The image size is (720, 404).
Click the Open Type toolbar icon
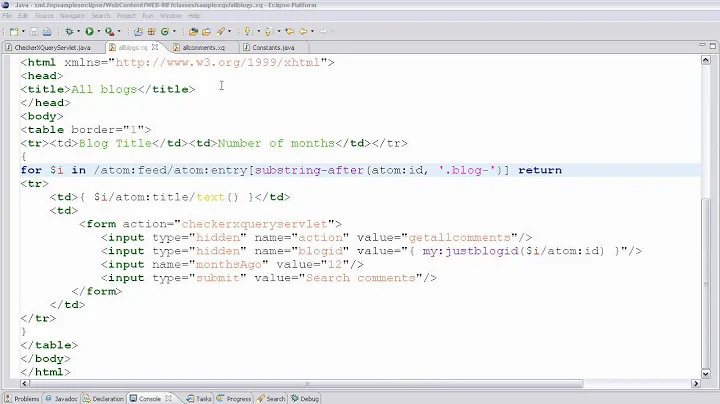point(193,32)
